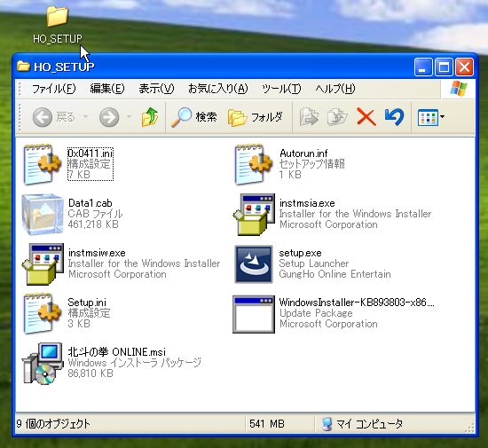Click the 461,218 KB size text
The width and height of the screenshot is (488, 448).
coord(93,224)
